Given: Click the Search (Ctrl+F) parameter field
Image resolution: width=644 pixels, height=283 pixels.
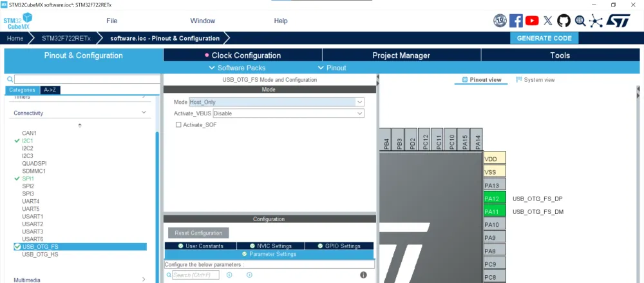Looking at the screenshot, I should [x=196, y=275].
